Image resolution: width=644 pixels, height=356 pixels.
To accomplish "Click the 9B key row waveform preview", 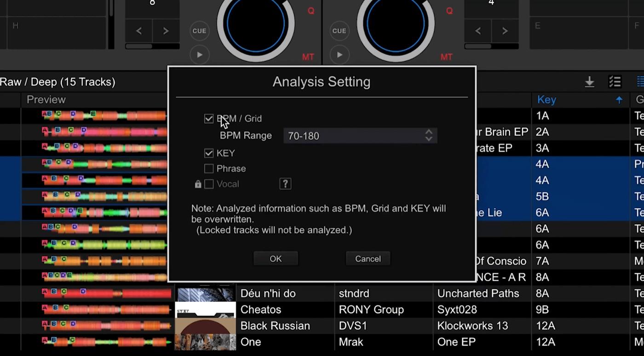I will pos(106,309).
